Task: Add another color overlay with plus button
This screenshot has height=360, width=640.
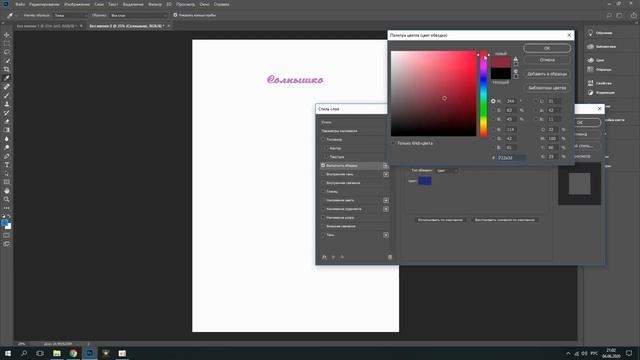Action: 385,200
